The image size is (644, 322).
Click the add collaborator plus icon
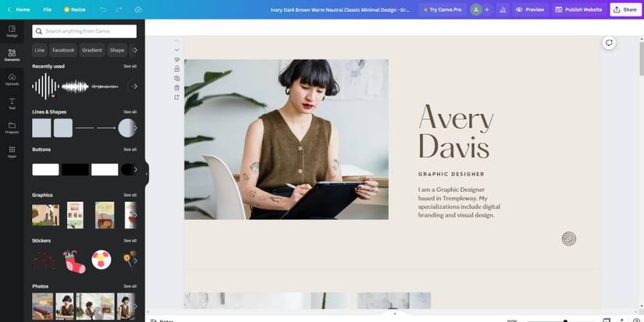(486, 9)
